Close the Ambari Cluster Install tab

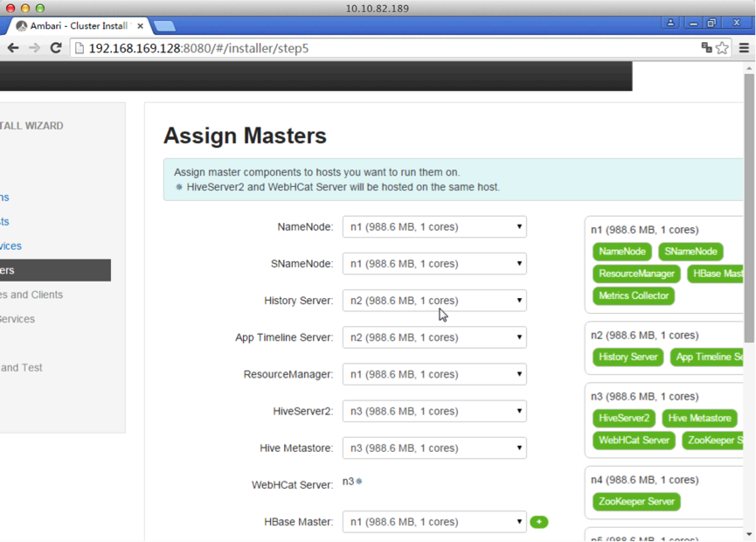click(x=141, y=26)
